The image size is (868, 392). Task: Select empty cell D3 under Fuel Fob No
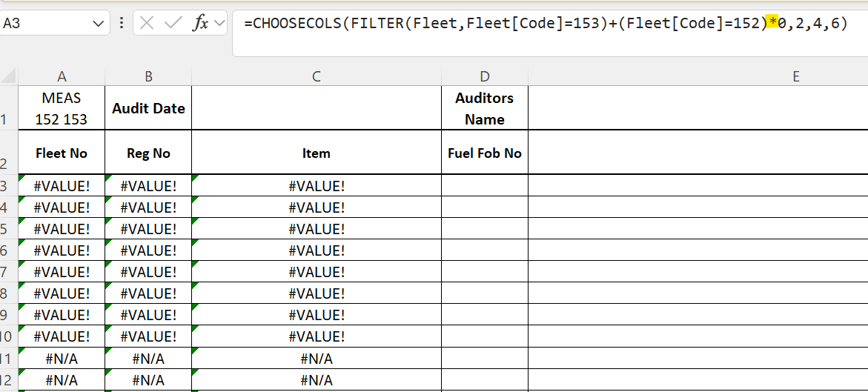pos(485,185)
